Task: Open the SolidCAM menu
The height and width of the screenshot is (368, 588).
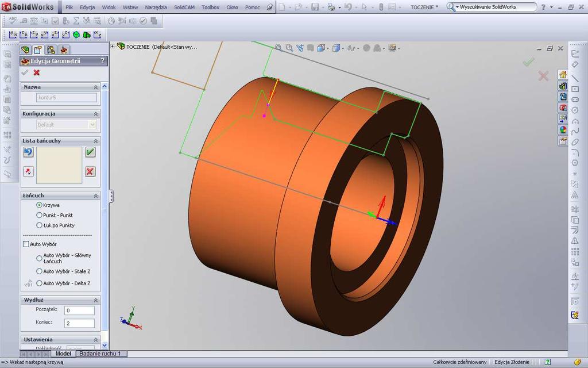Action: point(184,7)
